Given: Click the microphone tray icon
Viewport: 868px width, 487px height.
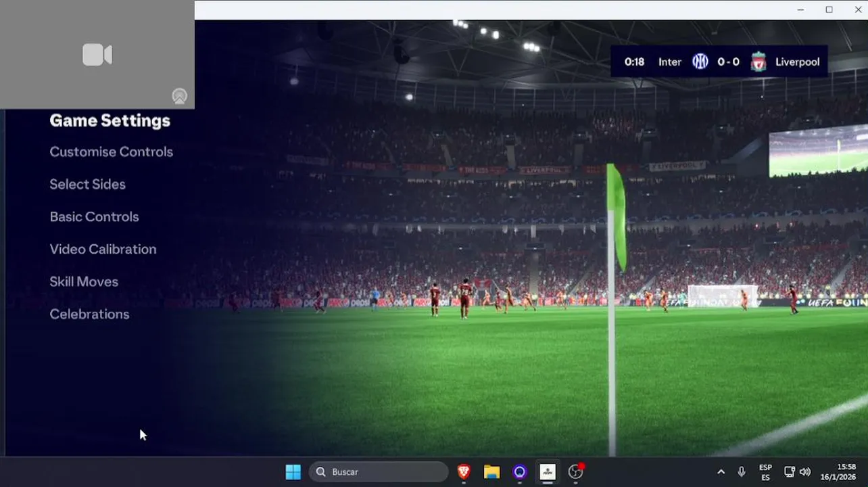Looking at the screenshot, I should tap(742, 471).
